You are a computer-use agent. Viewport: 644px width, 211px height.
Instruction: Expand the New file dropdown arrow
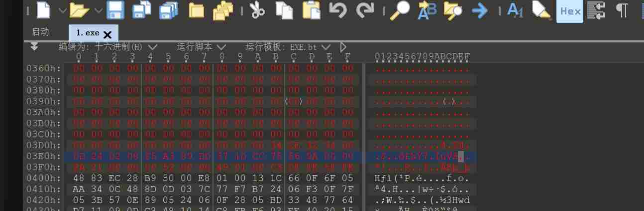click(x=62, y=10)
